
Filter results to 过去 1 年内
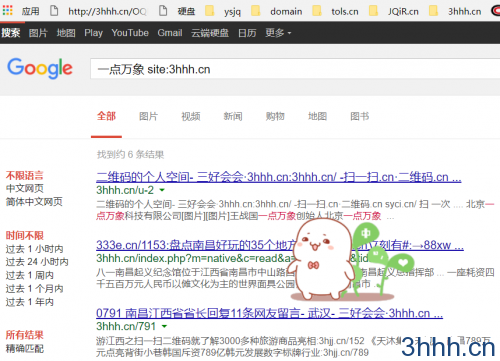coord(30,302)
